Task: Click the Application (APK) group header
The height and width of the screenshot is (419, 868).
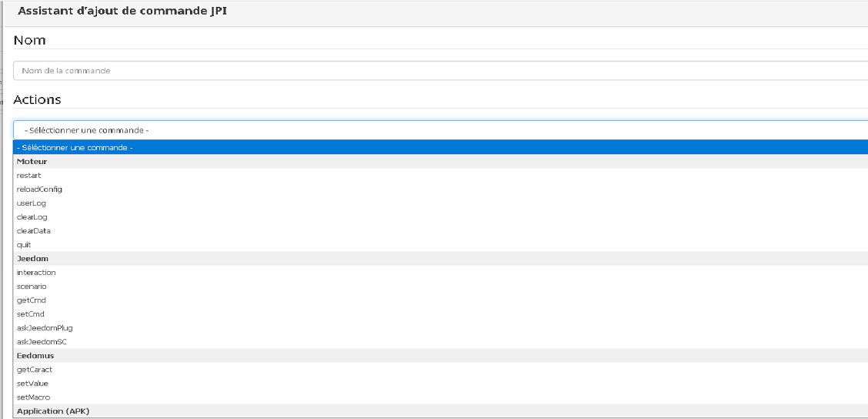Action: pyautogui.click(x=53, y=411)
